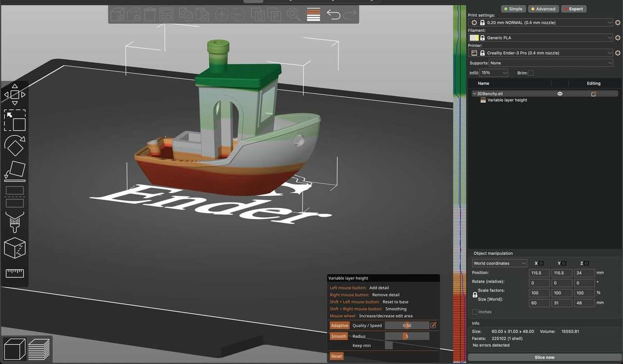Image resolution: width=623 pixels, height=364 pixels.
Task: Click the Slice now button
Action: (x=544, y=357)
